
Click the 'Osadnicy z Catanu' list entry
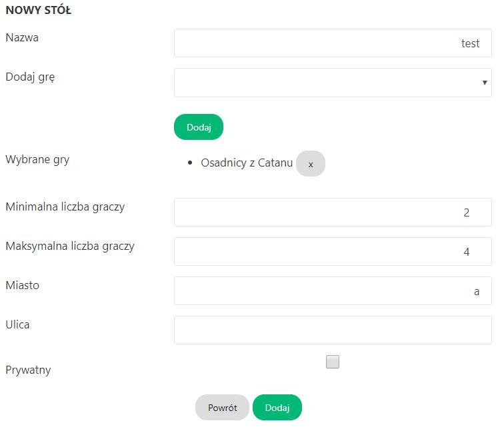247,163
